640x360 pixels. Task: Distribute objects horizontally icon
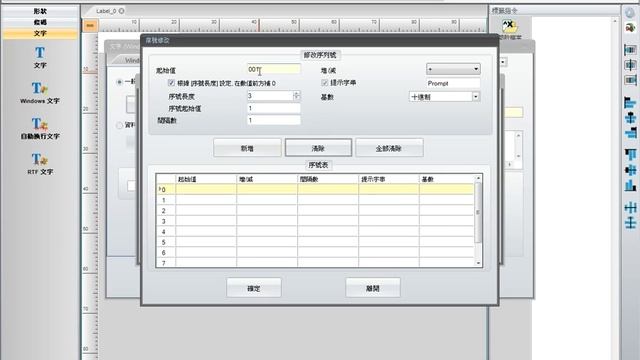coord(630,208)
